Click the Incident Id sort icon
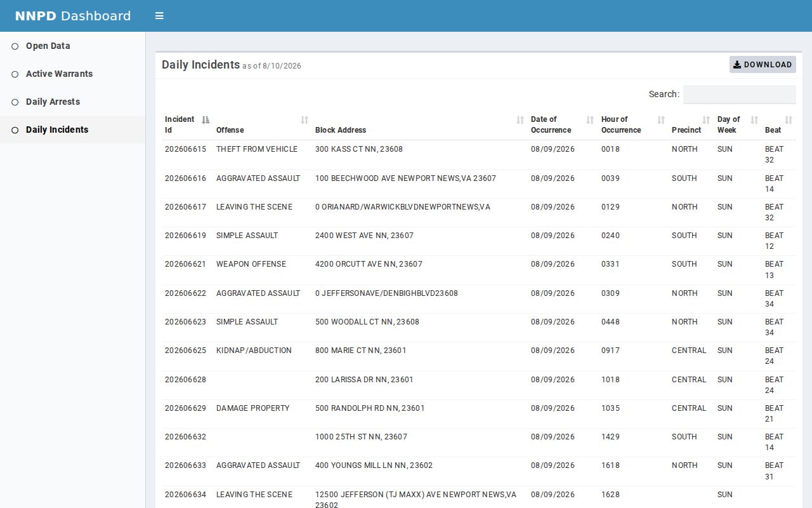This screenshot has height=508, width=812. (205, 119)
